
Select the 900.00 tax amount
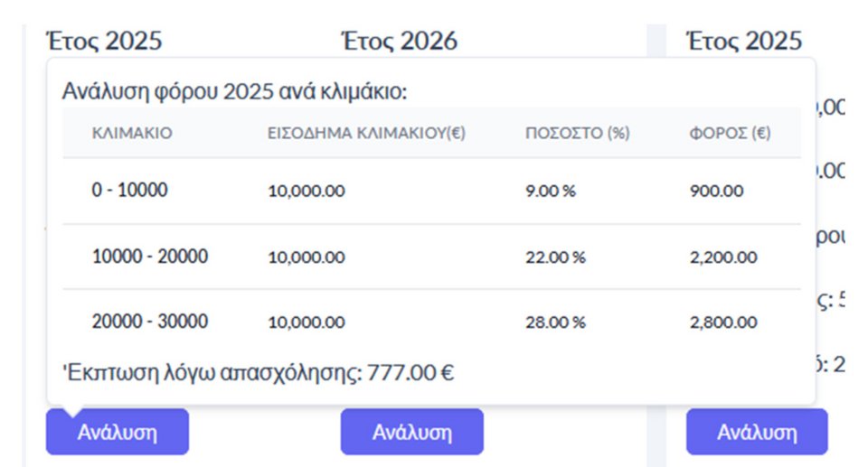point(716,191)
